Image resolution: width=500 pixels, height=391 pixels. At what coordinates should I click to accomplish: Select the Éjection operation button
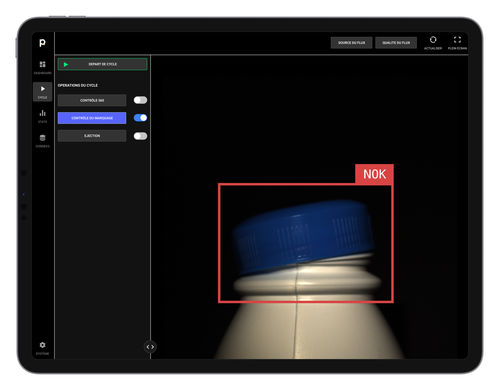(x=92, y=136)
